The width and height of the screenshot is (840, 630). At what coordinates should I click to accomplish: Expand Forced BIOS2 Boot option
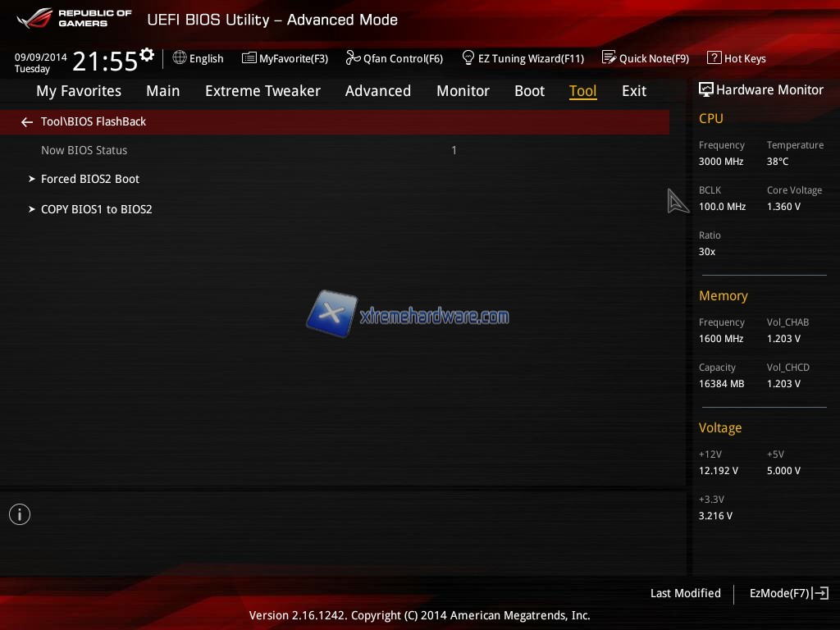(x=90, y=179)
